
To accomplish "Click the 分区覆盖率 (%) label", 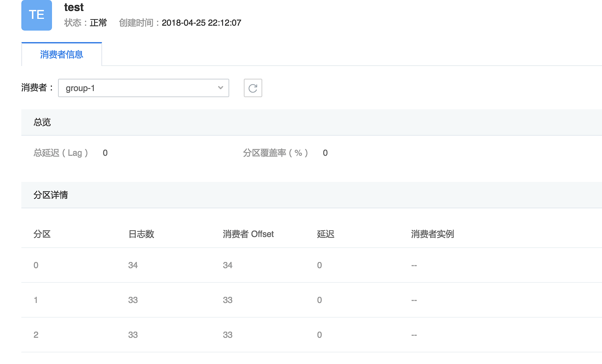I will point(275,153).
